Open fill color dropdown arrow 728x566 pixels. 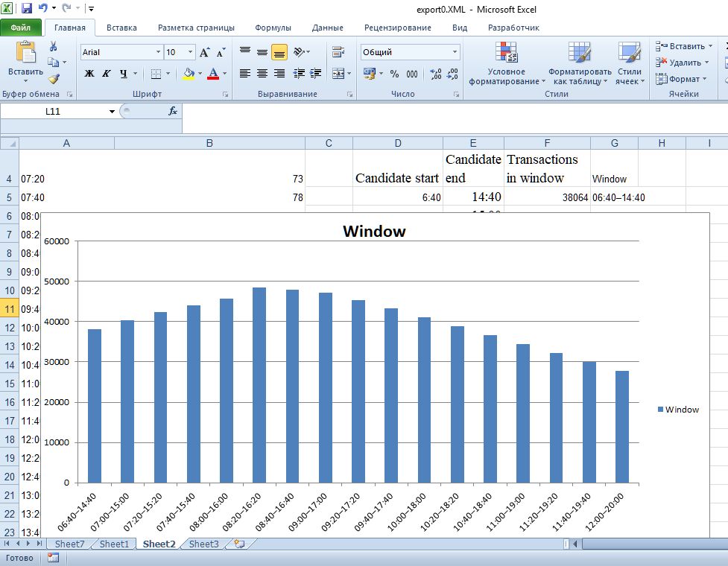(200, 73)
